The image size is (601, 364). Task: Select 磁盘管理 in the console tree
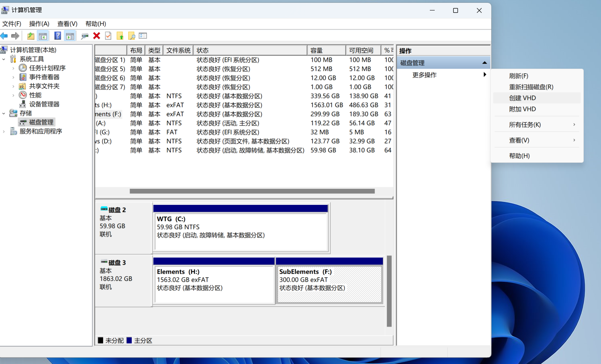tap(41, 122)
